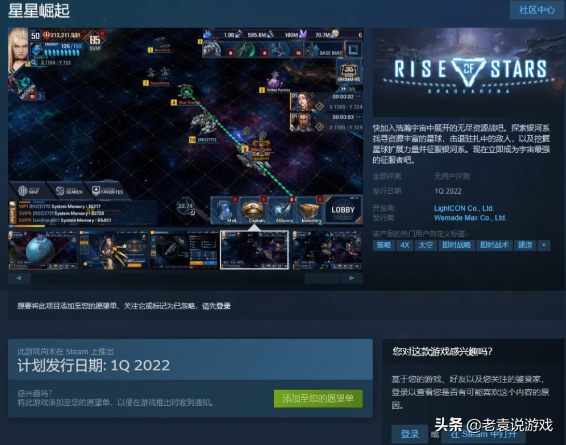This screenshot has height=445, width=566.
Task: Select the 即时战略 tag
Action: pos(456,245)
